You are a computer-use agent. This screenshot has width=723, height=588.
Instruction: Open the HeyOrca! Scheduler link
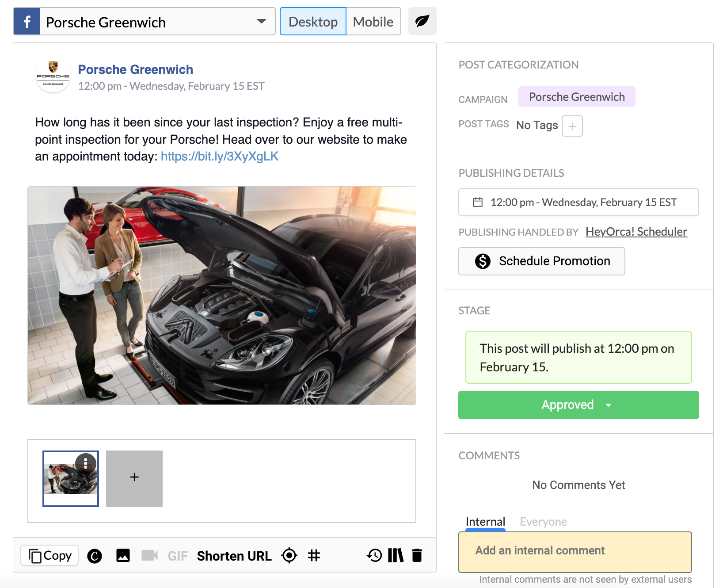point(636,232)
